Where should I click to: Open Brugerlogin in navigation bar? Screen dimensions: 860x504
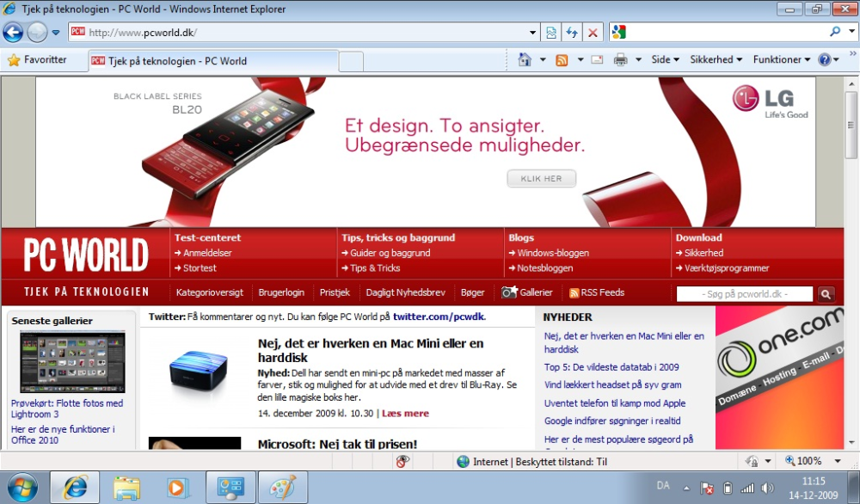pos(281,292)
